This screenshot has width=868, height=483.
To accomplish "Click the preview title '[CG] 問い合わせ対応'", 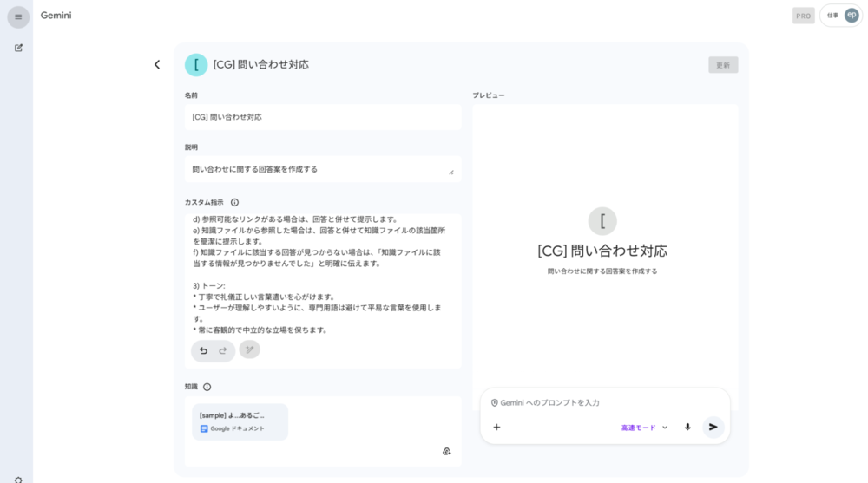I will coord(602,251).
